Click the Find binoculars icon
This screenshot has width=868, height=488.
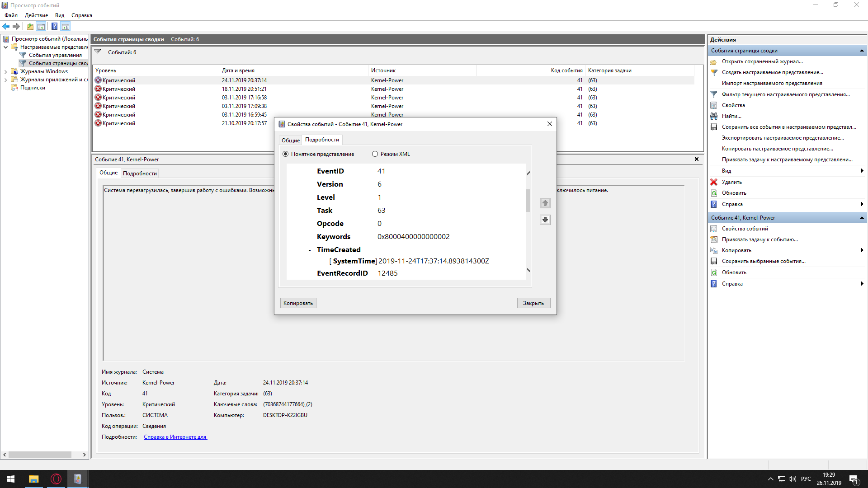[714, 116]
